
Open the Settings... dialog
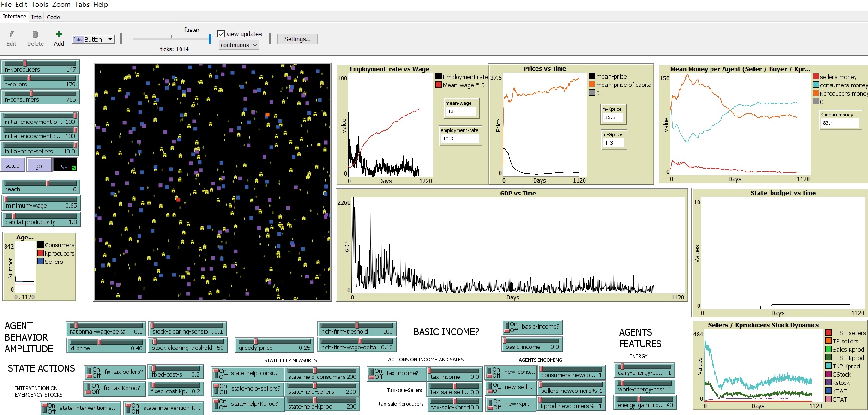297,39
